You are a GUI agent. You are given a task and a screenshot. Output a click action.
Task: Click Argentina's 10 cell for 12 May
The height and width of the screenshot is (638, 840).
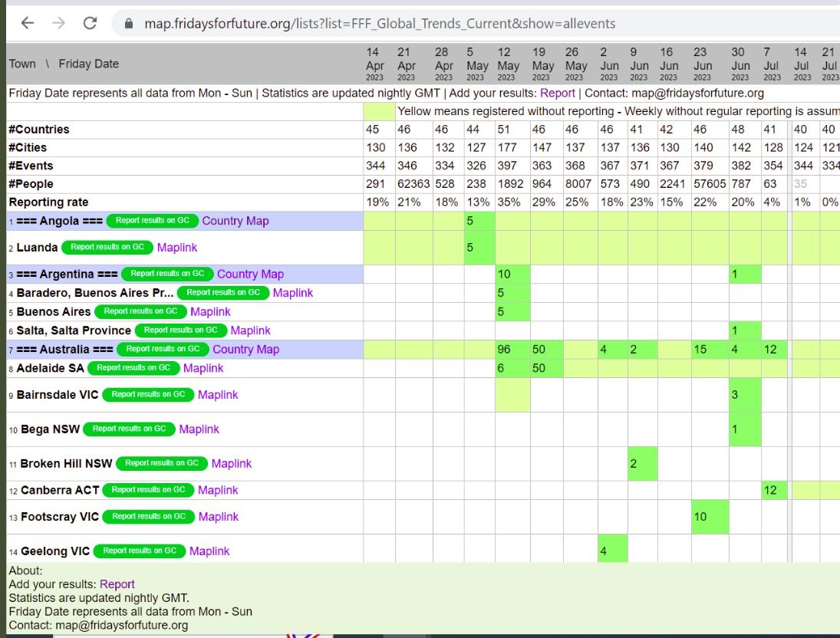coord(512,275)
